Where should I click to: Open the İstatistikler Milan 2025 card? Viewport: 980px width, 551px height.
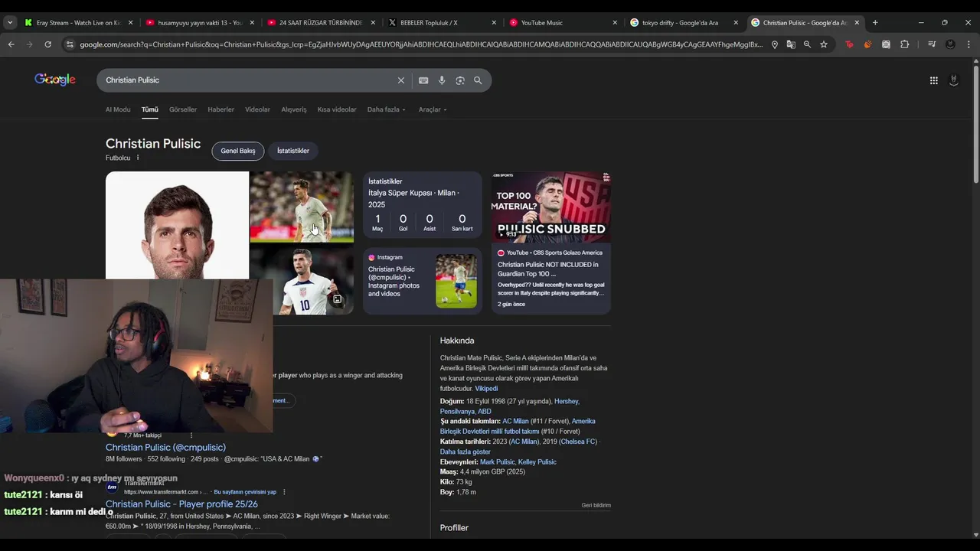422,205
